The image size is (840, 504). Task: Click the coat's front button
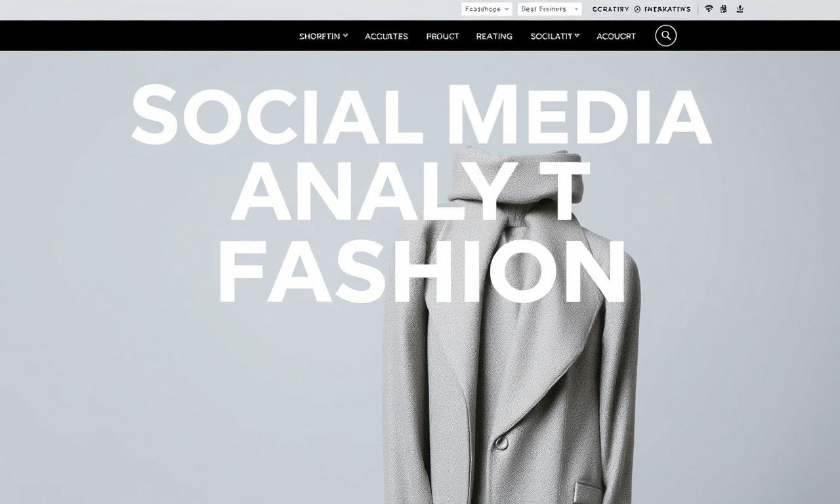tap(501, 442)
